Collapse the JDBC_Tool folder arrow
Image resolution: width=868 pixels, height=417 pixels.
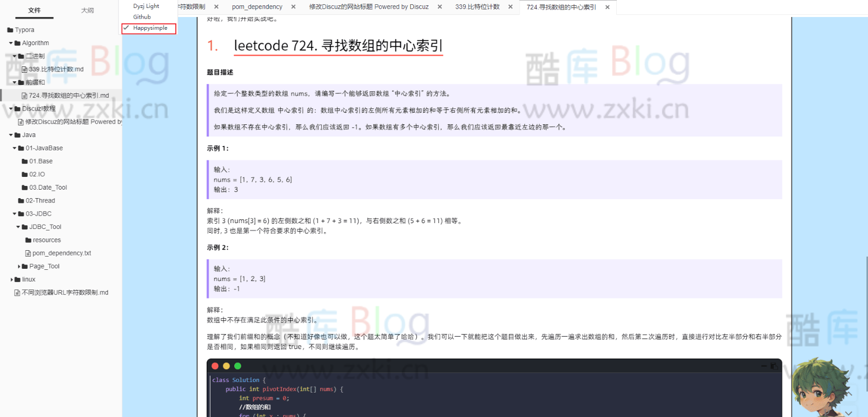(18, 227)
